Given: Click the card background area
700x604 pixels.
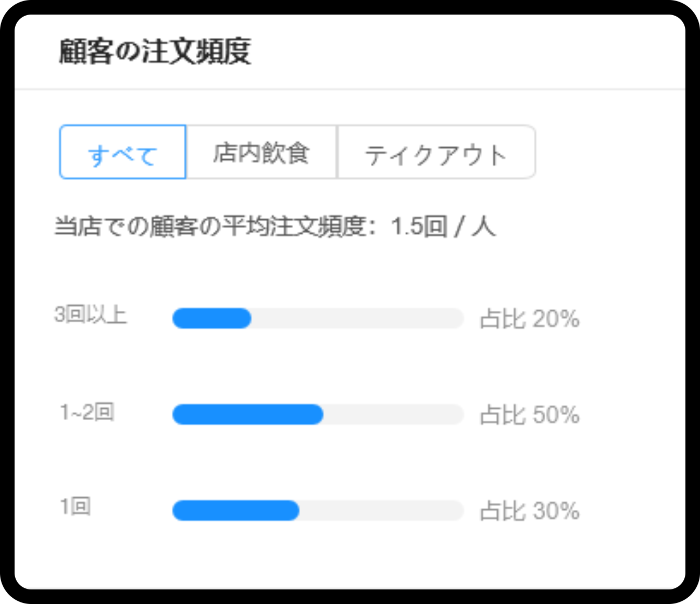Looking at the screenshot, I should [350, 562].
